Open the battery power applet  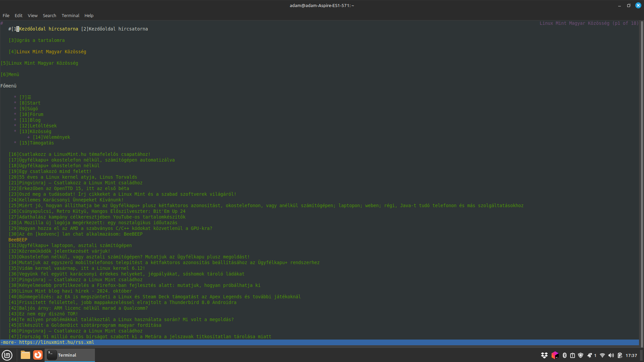pyautogui.click(x=620, y=355)
